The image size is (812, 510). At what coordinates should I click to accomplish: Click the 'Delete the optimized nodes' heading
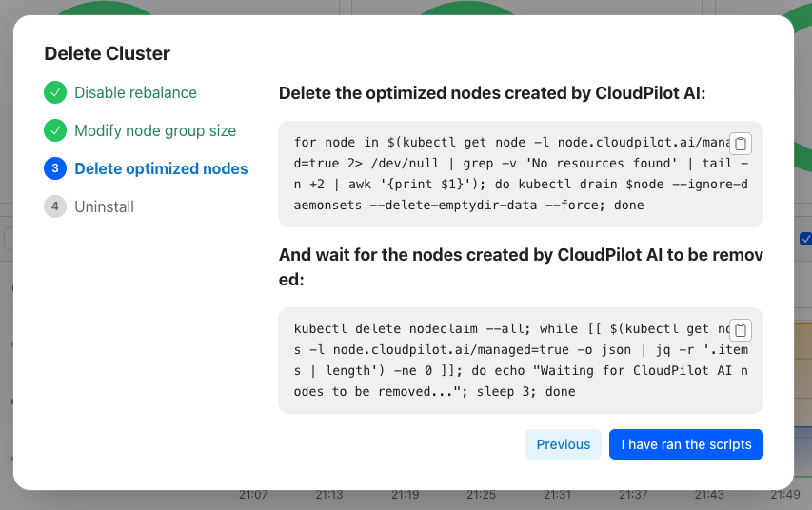pos(492,93)
